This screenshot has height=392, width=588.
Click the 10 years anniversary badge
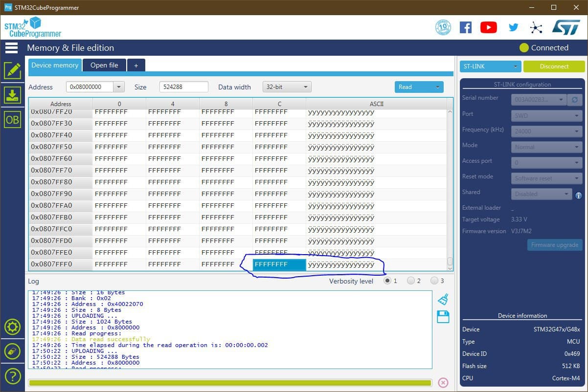[x=443, y=27]
